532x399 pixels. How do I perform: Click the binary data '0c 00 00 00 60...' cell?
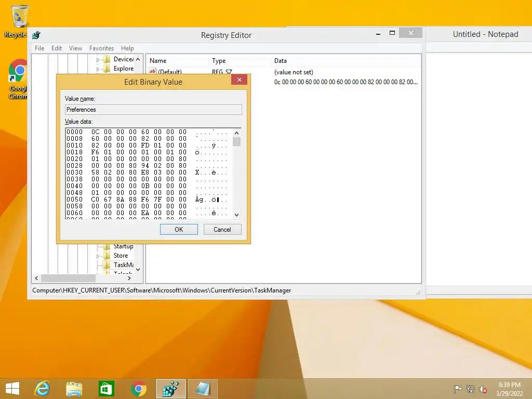pos(345,82)
